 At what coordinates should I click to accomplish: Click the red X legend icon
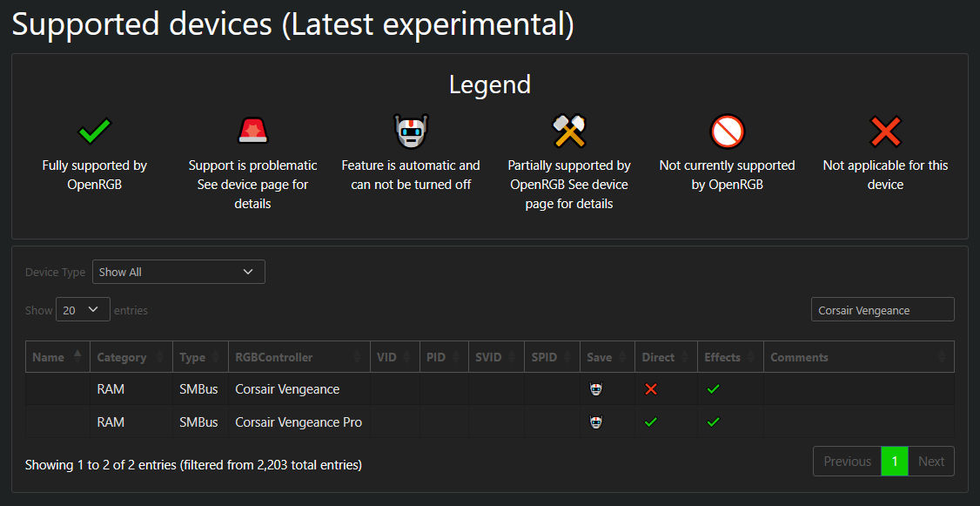click(x=886, y=132)
